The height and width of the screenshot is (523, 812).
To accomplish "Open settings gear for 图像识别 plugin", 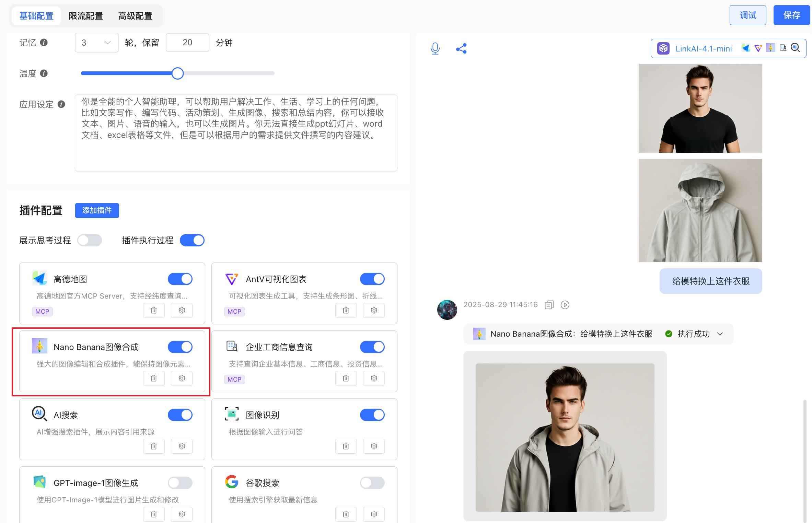I will pos(374,446).
